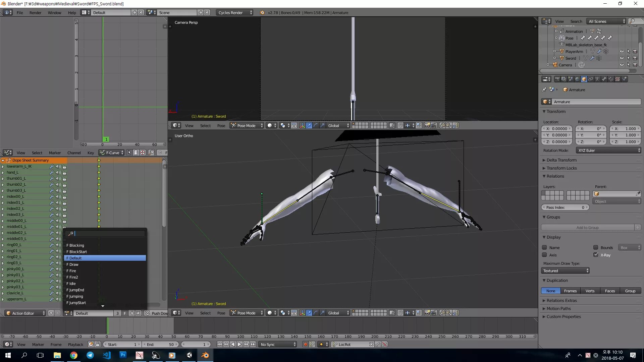Open the Render Layers properties tab
This screenshot has height=362, width=644.
point(564,79)
